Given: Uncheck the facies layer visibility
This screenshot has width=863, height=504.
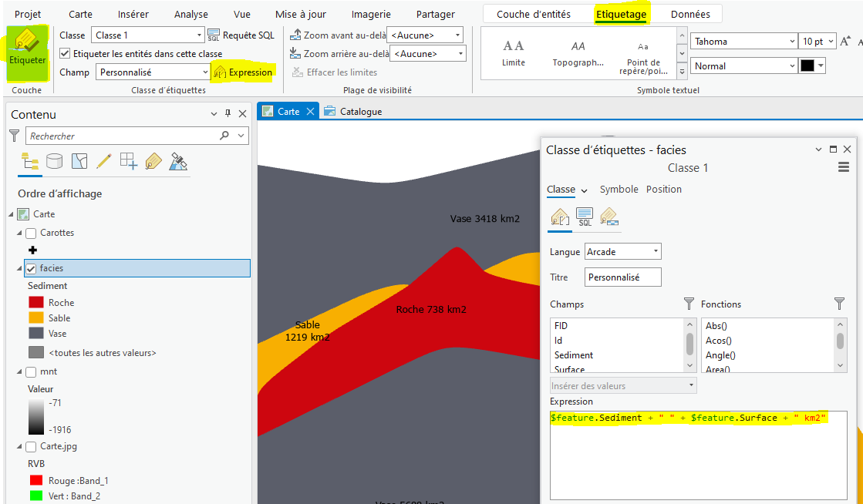Looking at the screenshot, I should click(x=31, y=268).
